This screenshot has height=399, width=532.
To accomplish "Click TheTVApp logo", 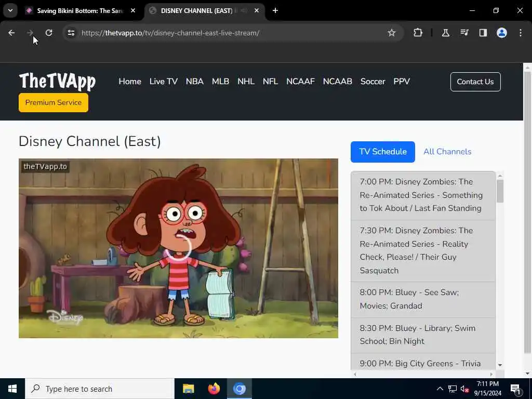I will pyautogui.click(x=57, y=82).
